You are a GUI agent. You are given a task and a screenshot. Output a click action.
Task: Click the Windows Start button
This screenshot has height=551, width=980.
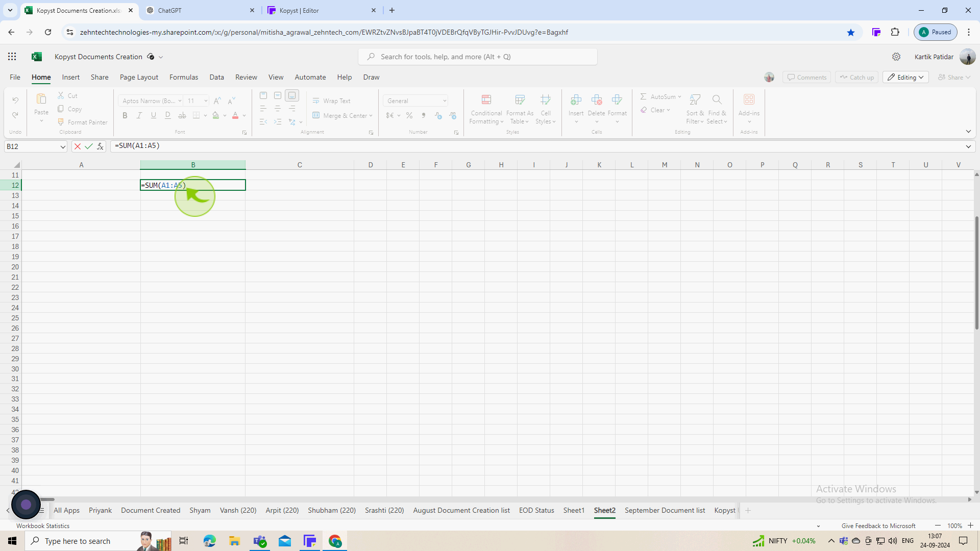[x=12, y=541]
